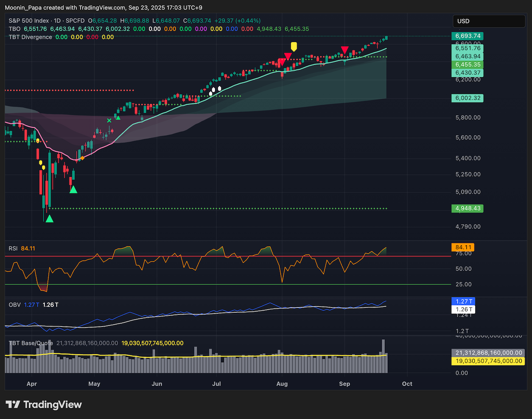Click the TradingView logo
The width and height of the screenshot is (532, 419).
tap(43, 404)
